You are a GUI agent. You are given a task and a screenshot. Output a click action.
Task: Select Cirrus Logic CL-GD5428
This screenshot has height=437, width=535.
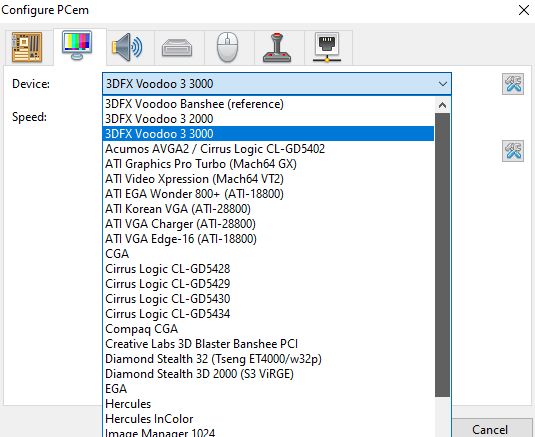click(268, 269)
